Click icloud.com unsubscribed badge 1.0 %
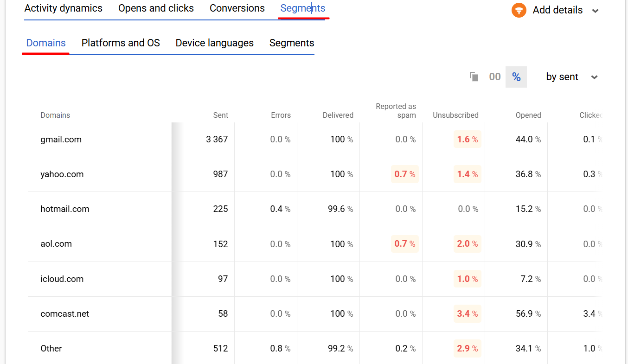This screenshot has width=628, height=364. [x=468, y=279]
